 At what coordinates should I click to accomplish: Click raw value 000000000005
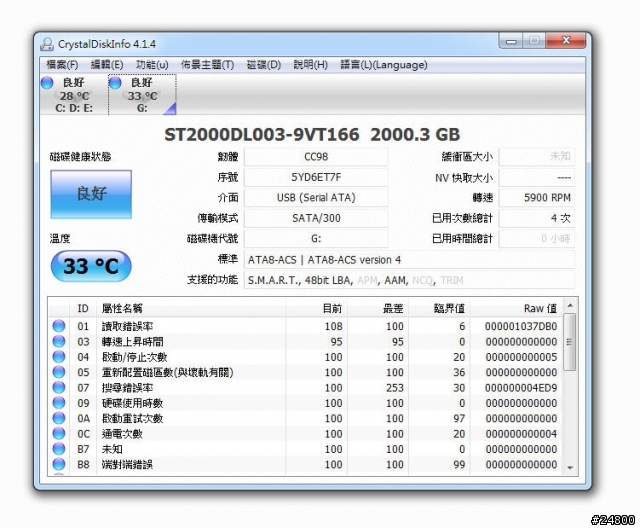[521, 357]
